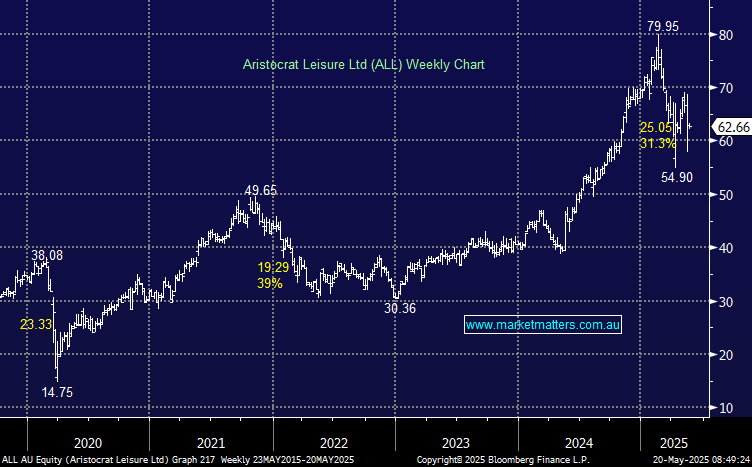The height and width of the screenshot is (467, 752).
Task: Click the 30 price axis label
Action: click(726, 302)
